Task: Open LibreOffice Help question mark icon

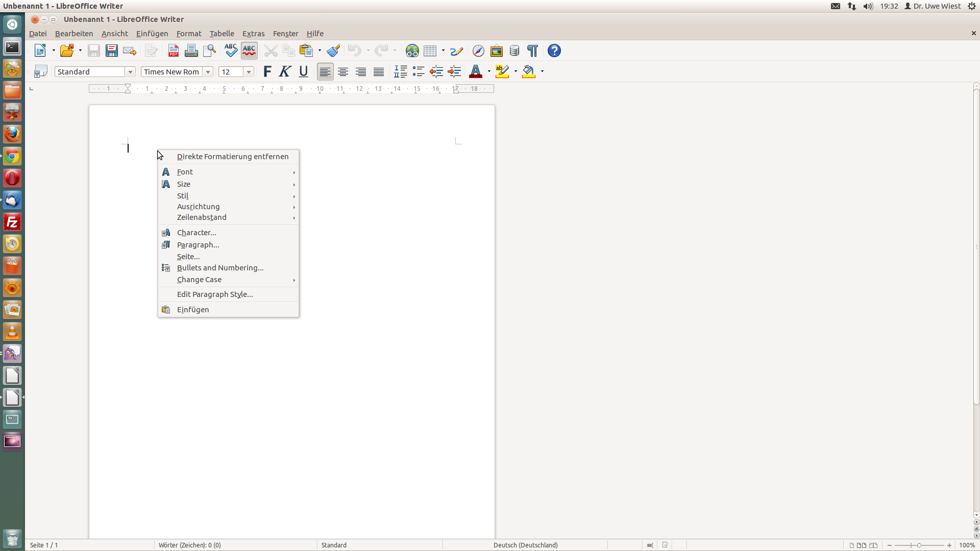Action: 554,51
